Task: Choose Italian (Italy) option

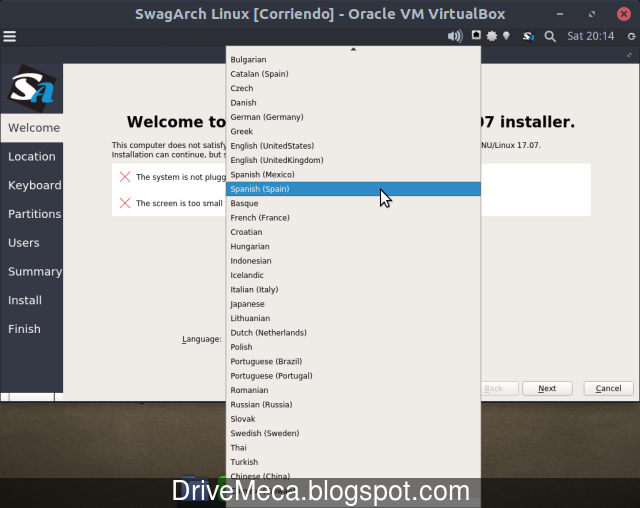Action: pos(353,289)
